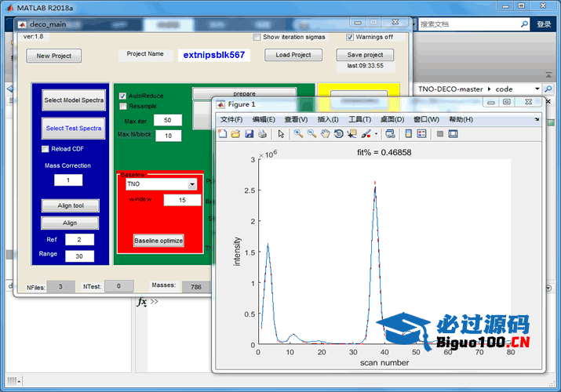Click the Ref input field showing 2

click(x=79, y=240)
